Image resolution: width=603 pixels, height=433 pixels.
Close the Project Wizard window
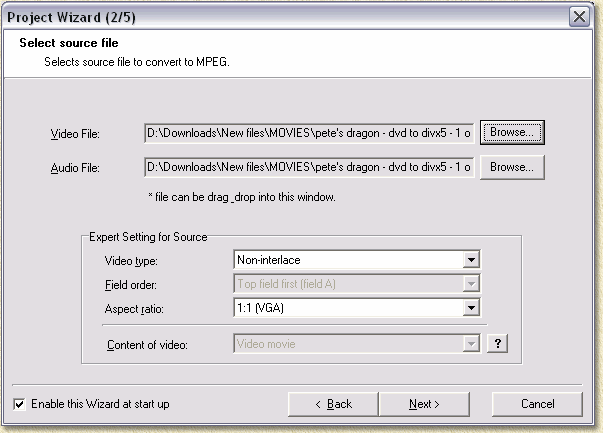click(x=579, y=17)
